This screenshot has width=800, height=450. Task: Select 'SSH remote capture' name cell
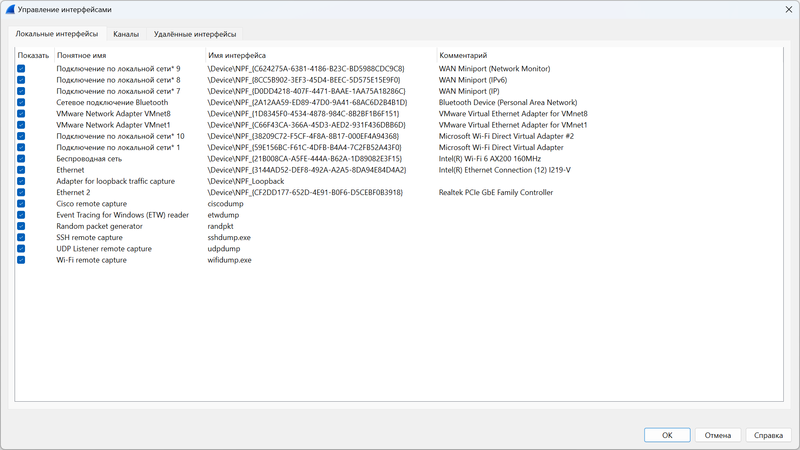point(89,237)
